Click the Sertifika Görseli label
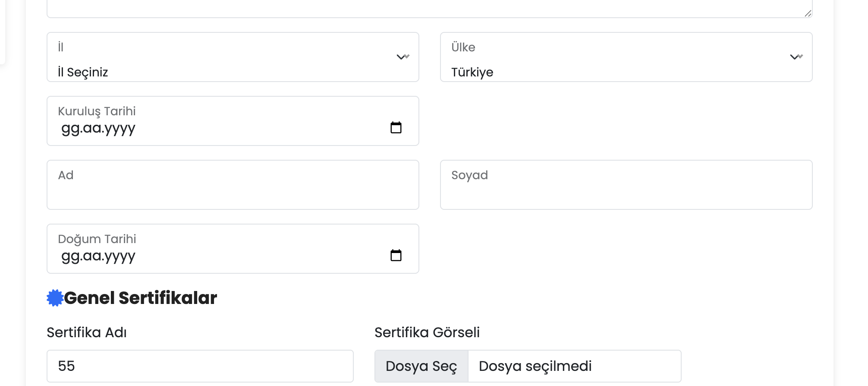Image resolution: width=868 pixels, height=386 pixels. [427, 332]
